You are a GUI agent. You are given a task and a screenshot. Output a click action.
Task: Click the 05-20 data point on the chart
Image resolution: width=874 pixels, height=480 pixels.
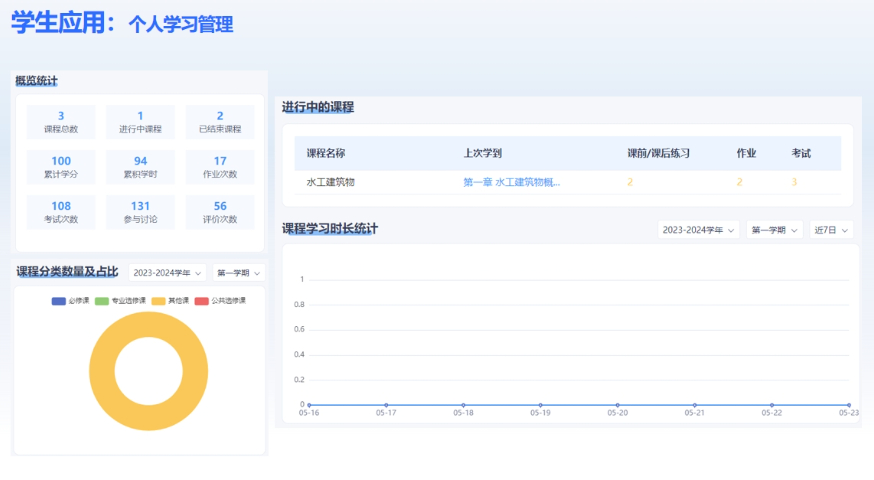(x=618, y=405)
